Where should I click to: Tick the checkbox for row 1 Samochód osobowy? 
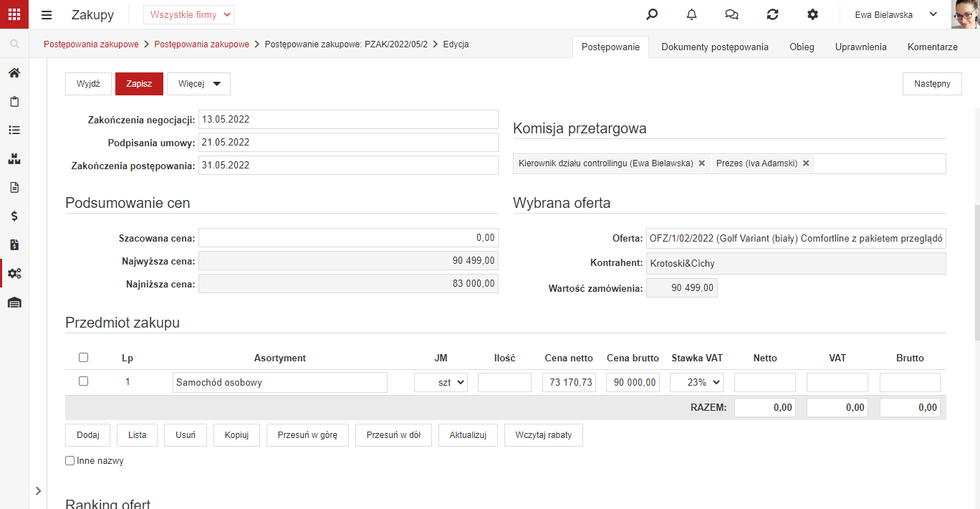pos(83,381)
